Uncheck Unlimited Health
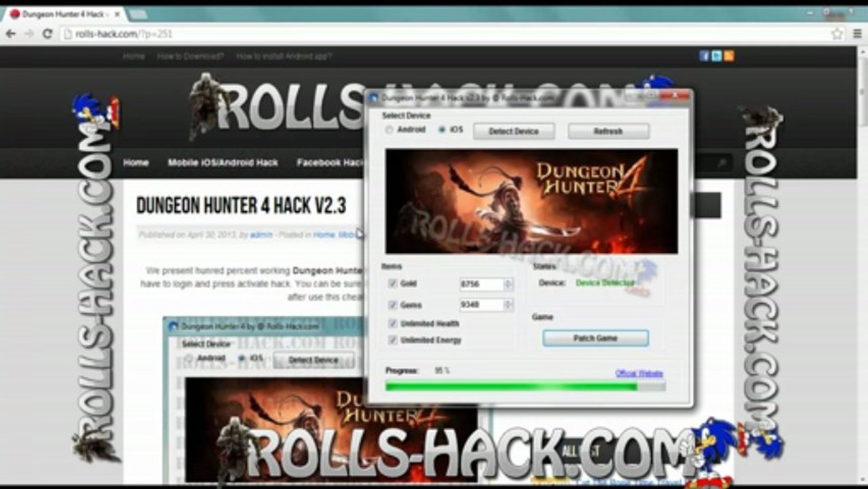Image resolution: width=868 pixels, height=489 pixels. (392, 323)
